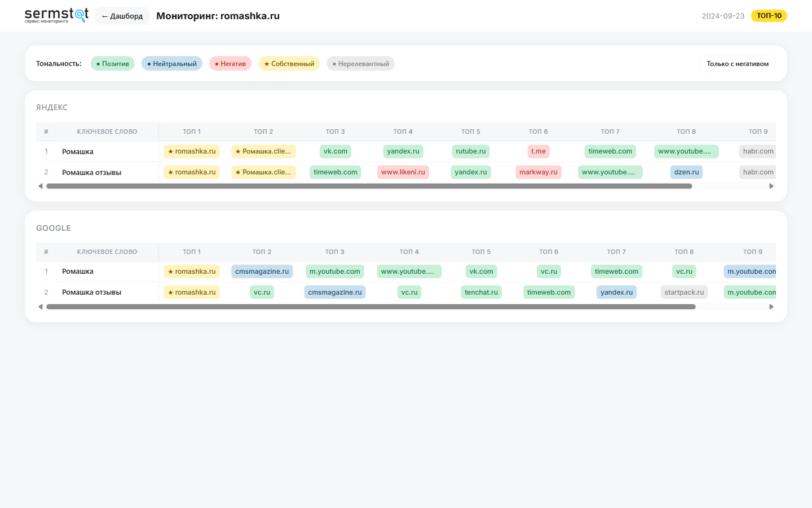This screenshot has width=812, height=508.
Task: Open the tenchat.ru result
Action: [481, 292]
